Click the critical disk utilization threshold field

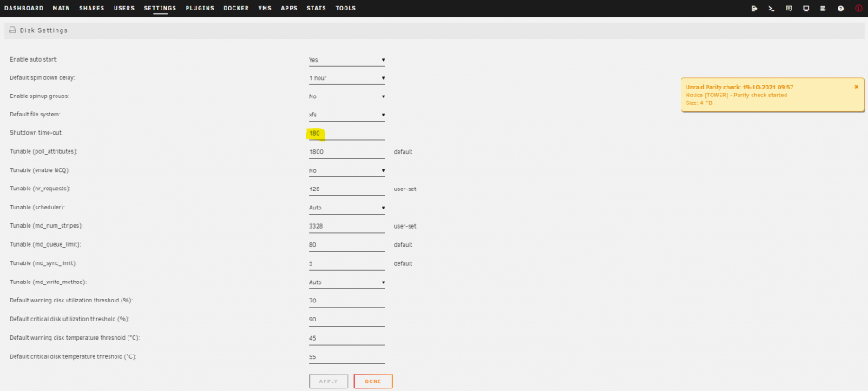346,320
